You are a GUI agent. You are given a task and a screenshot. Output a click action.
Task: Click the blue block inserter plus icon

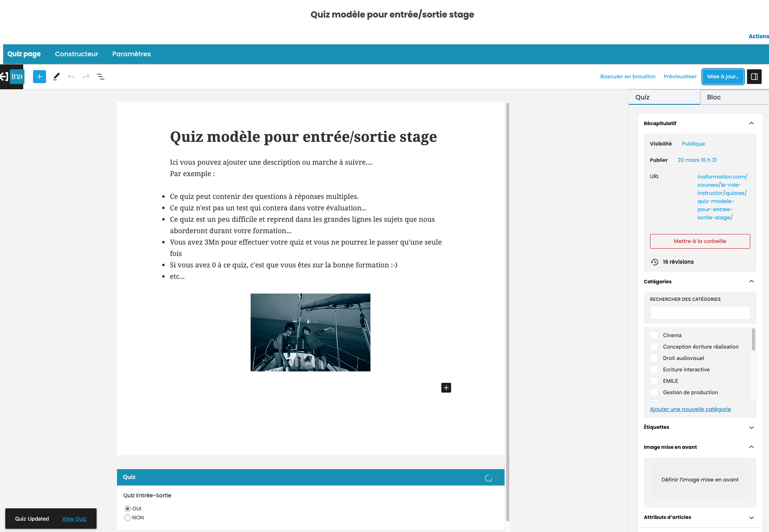[40, 77]
